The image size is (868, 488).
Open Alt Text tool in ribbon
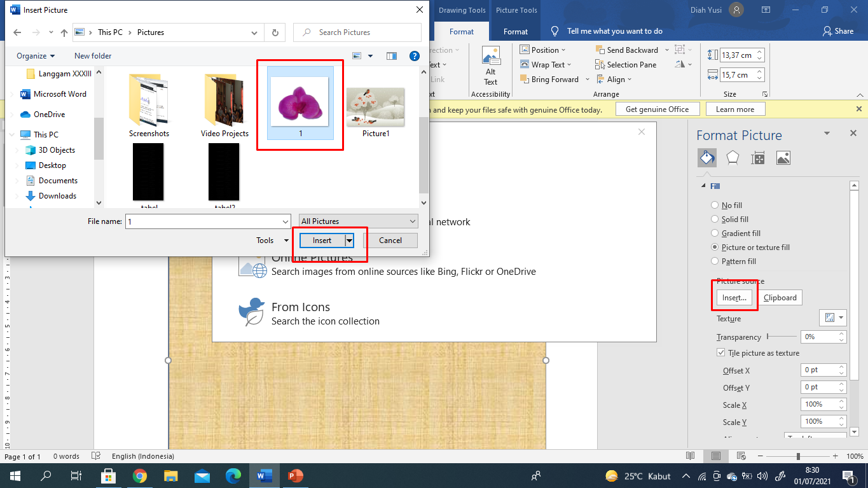(490, 66)
